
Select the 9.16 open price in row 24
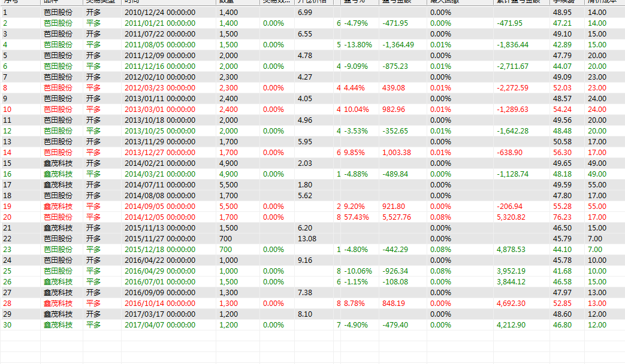304,260
